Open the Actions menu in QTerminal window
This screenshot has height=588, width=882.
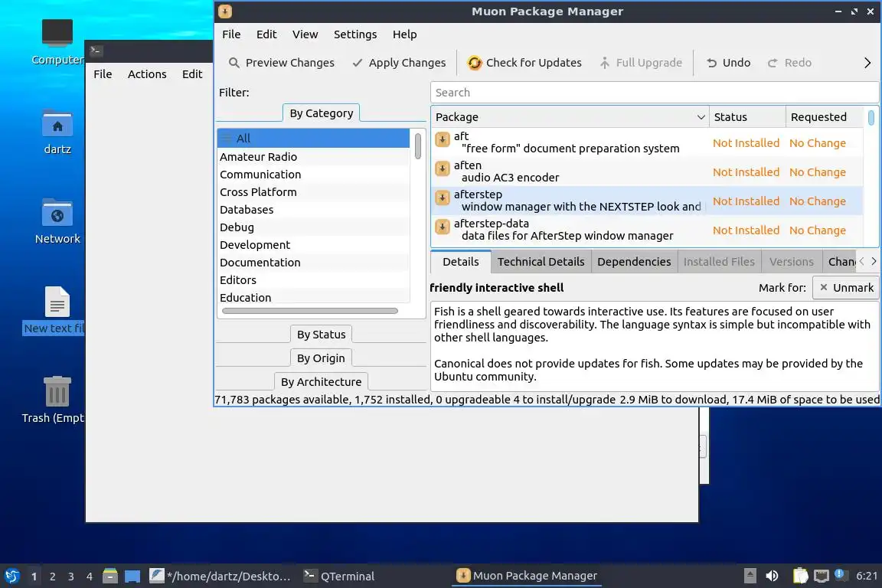click(x=147, y=74)
